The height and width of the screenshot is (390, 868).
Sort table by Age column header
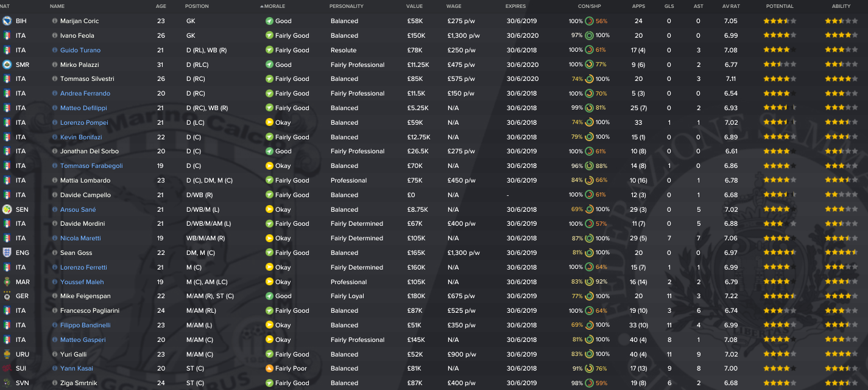click(161, 6)
